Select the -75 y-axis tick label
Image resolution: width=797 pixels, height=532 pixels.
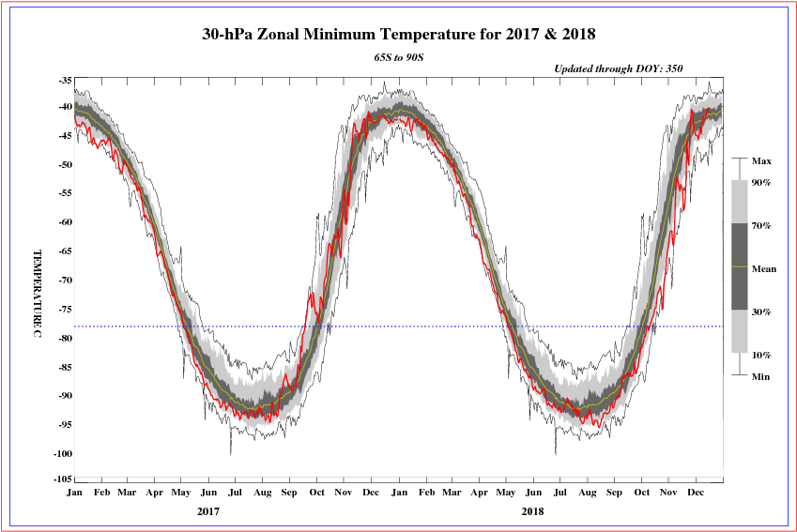click(66, 309)
